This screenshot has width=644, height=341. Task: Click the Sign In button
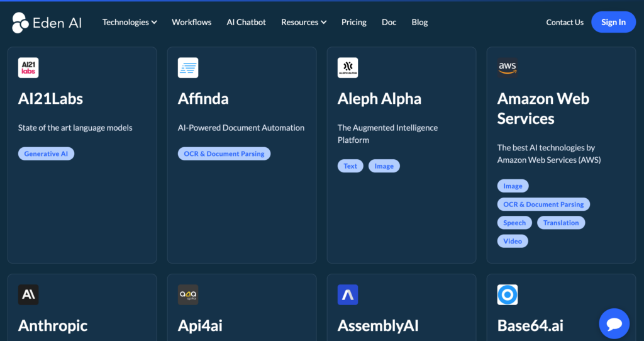coord(614,22)
